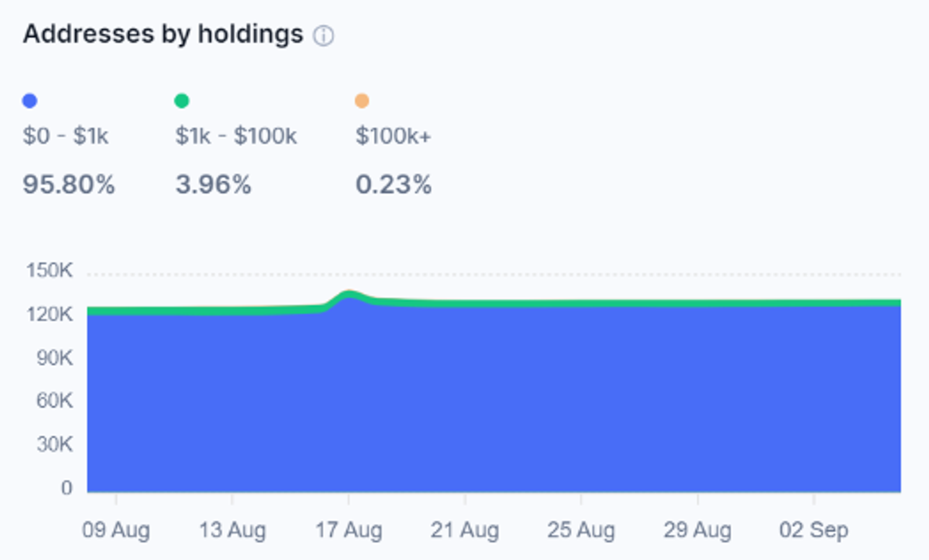Click the 150K y-axis label

(x=50, y=270)
